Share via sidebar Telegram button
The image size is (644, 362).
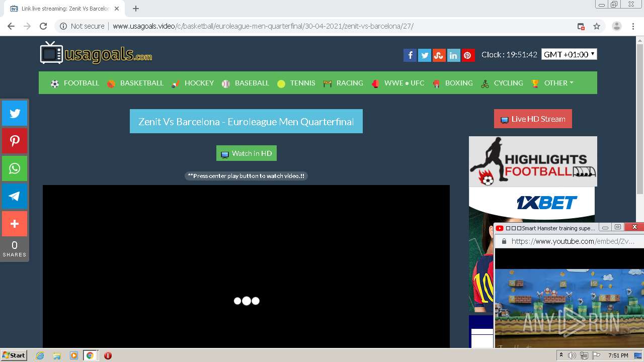click(x=15, y=196)
